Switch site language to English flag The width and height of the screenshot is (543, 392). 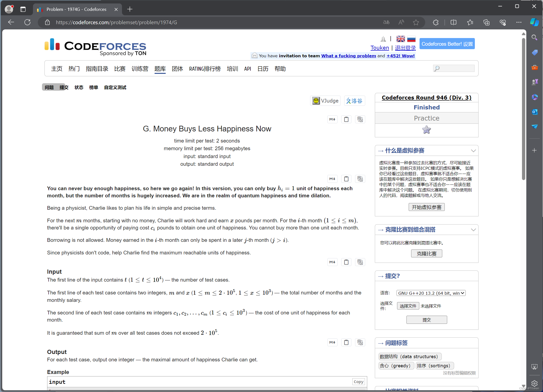401,39
